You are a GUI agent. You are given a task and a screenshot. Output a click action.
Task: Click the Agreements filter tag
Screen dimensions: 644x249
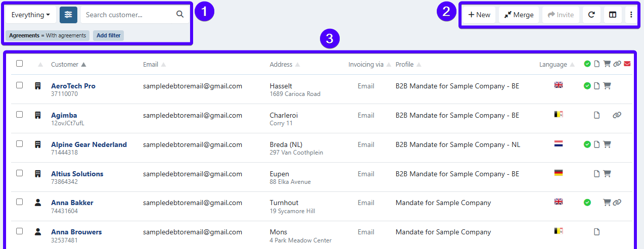click(x=48, y=35)
